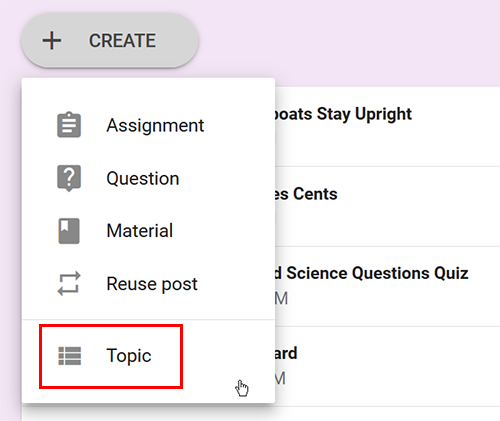
Task: Click the Material book icon
Action: pos(69,231)
